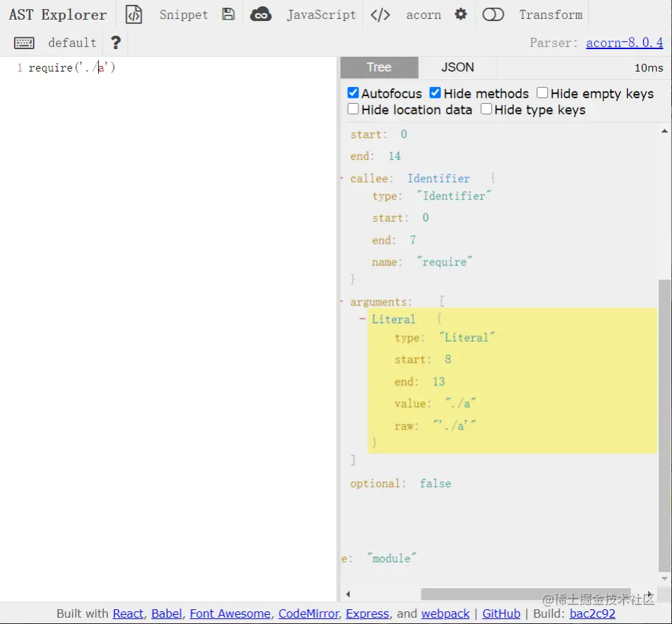Open the help question mark icon
672x624 pixels.
click(116, 42)
